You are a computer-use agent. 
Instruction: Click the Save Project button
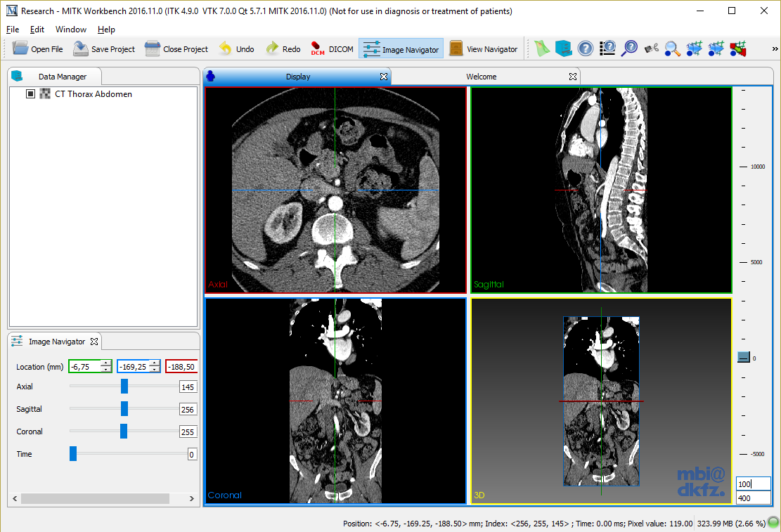[x=104, y=49]
